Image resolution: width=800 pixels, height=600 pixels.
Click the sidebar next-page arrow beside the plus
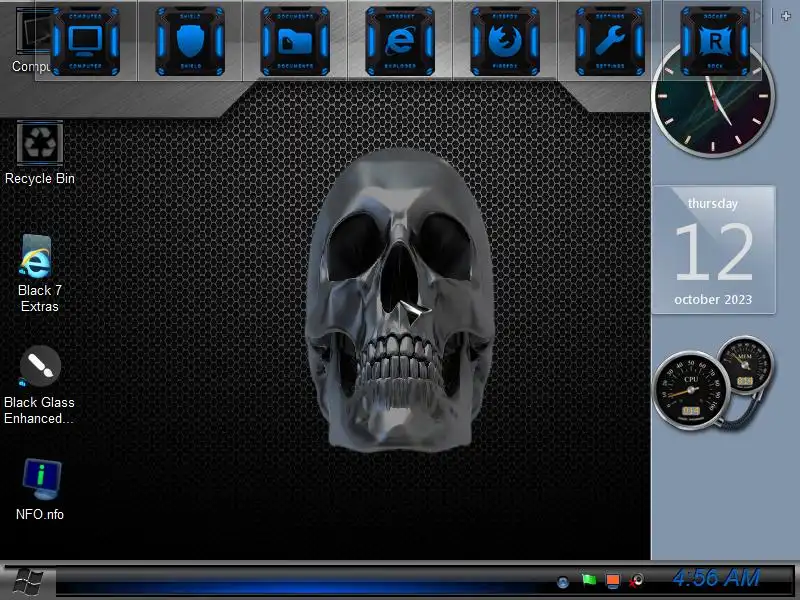pos(759,16)
